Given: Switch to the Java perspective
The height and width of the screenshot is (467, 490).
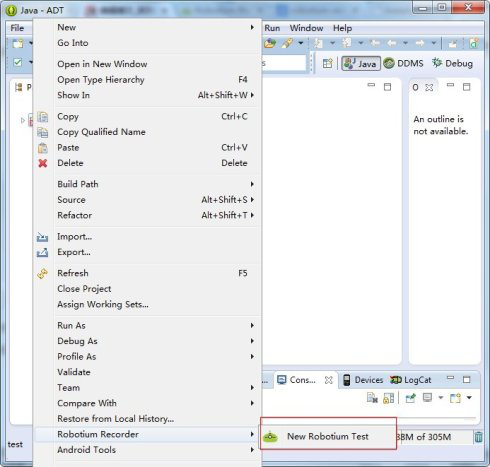Looking at the screenshot, I should coord(361,63).
